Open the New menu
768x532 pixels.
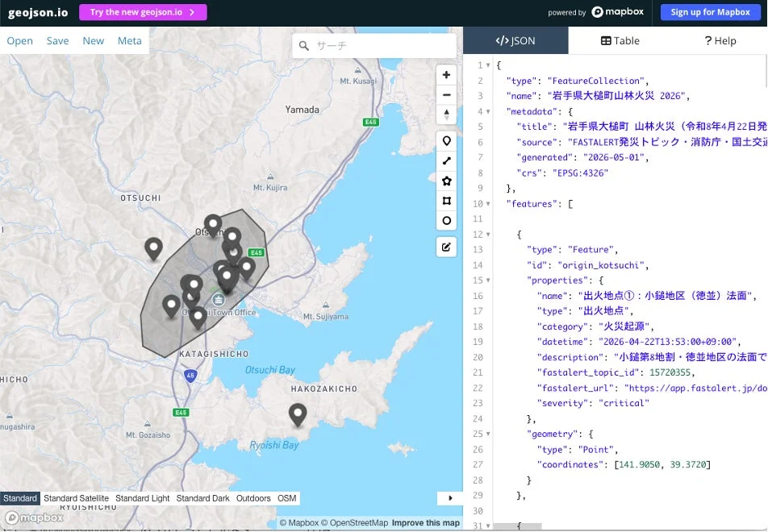click(x=93, y=41)
